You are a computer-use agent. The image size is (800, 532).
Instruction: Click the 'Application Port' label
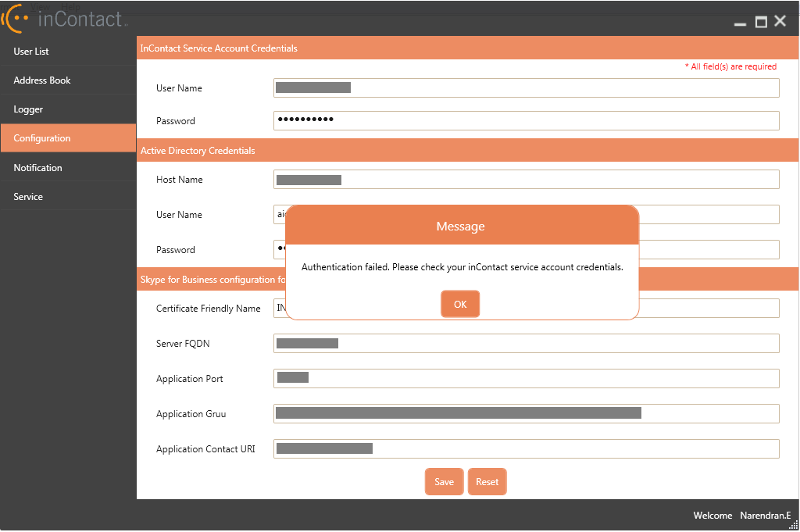point(189,379)
